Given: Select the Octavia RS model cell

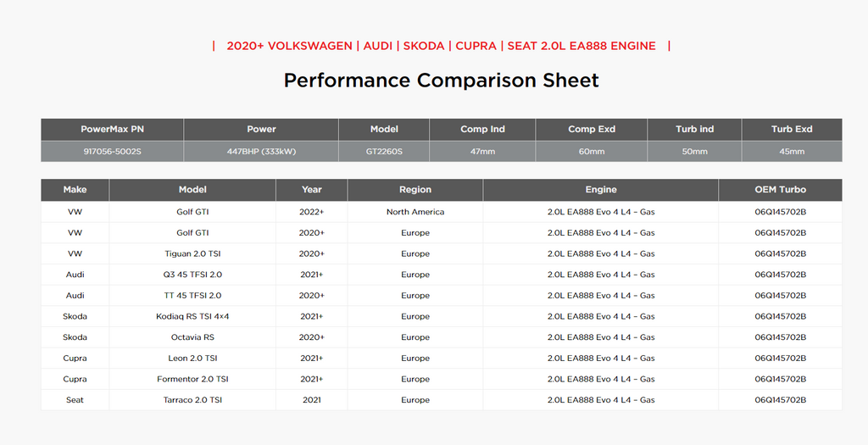Looking at the screenshot, I should tap(192, 337).
